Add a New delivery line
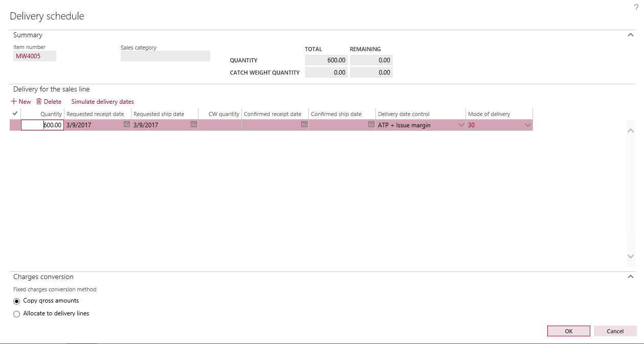This screenshot has height=344, width=644. tap(21, 102)
